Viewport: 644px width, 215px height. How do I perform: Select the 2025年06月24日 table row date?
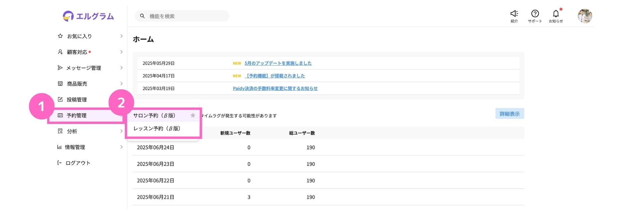(x=155, y=147)
